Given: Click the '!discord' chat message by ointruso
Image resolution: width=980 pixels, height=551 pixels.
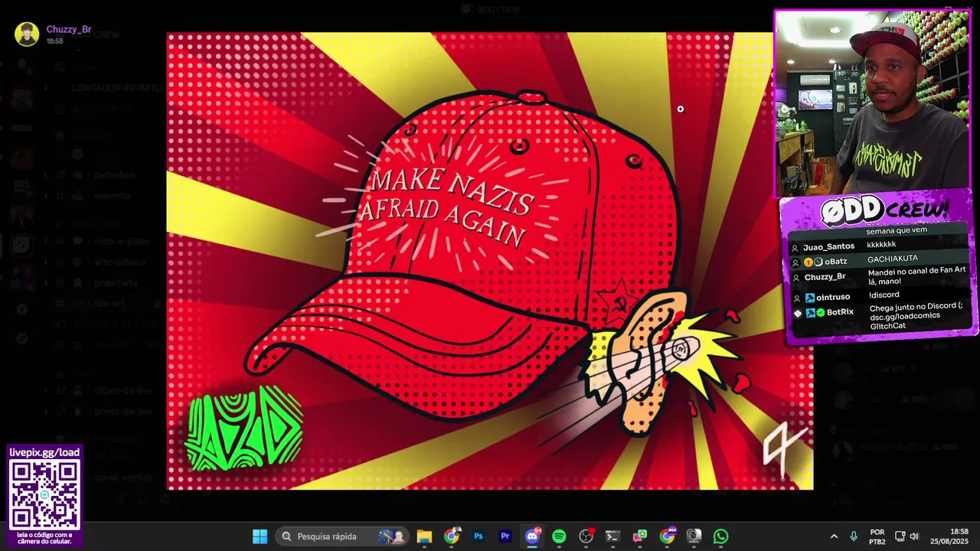Looking at the screenshot, I should (x=884, y=295).
